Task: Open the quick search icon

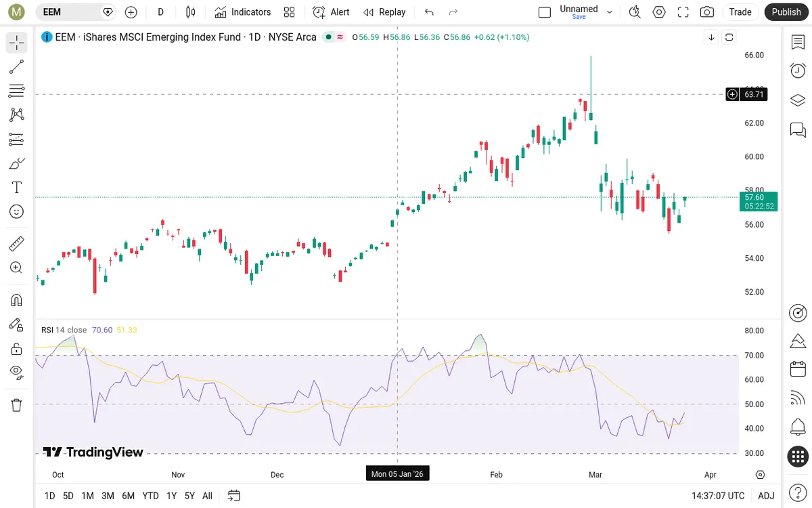Action: click(635, 12)
